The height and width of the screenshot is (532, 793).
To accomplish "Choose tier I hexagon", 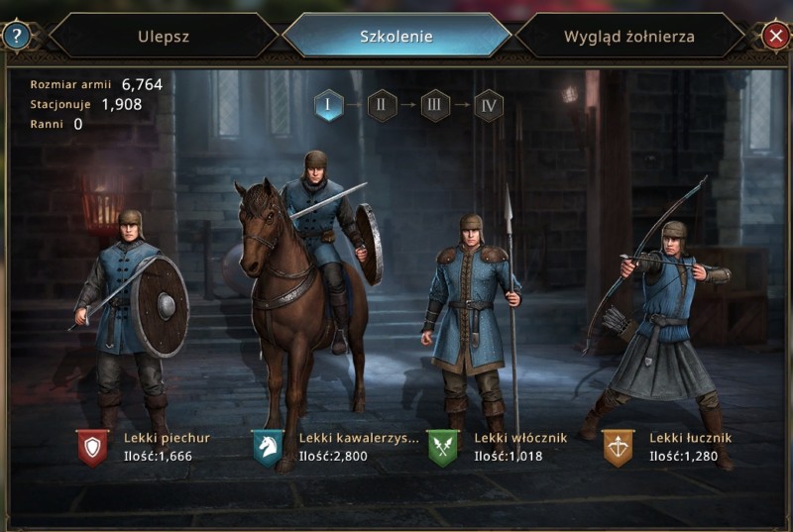I will click(x=328, y=105).
